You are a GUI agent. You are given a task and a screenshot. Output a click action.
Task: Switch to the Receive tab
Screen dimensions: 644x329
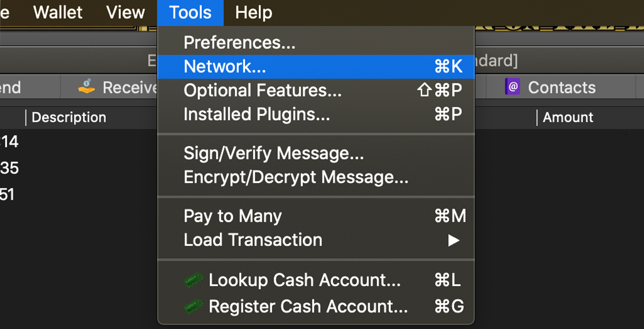click(129, 87)
